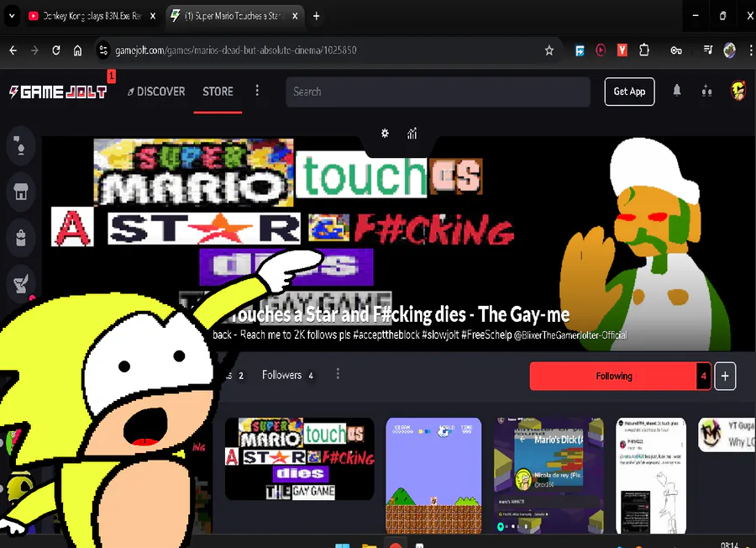
Task: Reload the current page
Action: point(56,50)
